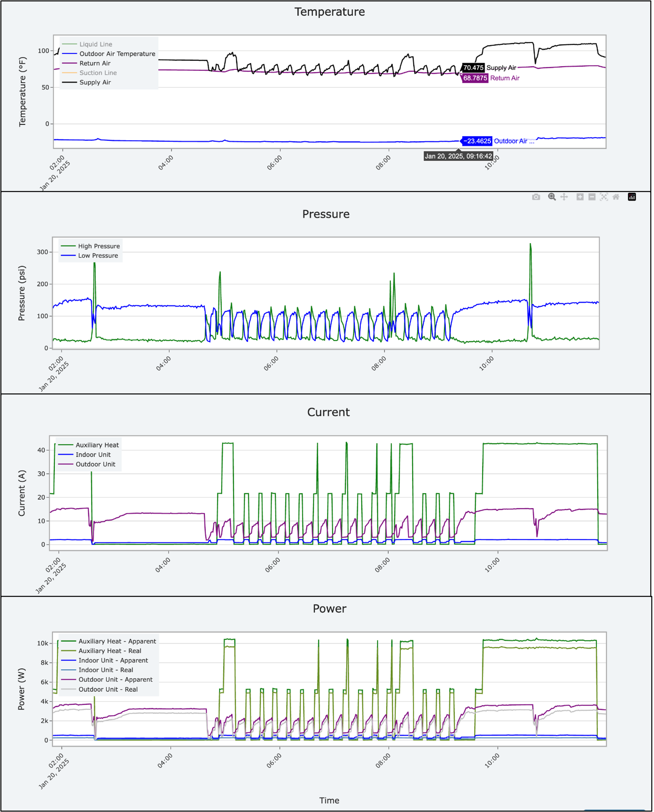Toggle the Supply Air legend entry
654x812 pixels.
pyautogui.click(x=95, y=82)
